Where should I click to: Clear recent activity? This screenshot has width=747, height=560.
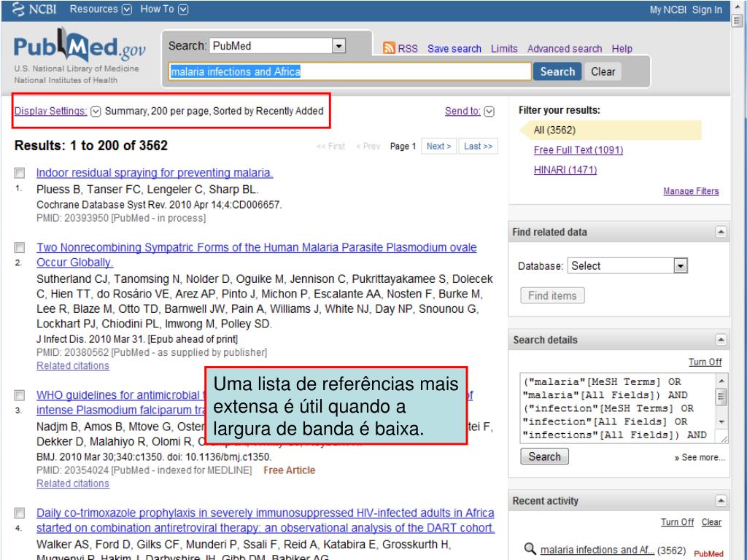711,522
